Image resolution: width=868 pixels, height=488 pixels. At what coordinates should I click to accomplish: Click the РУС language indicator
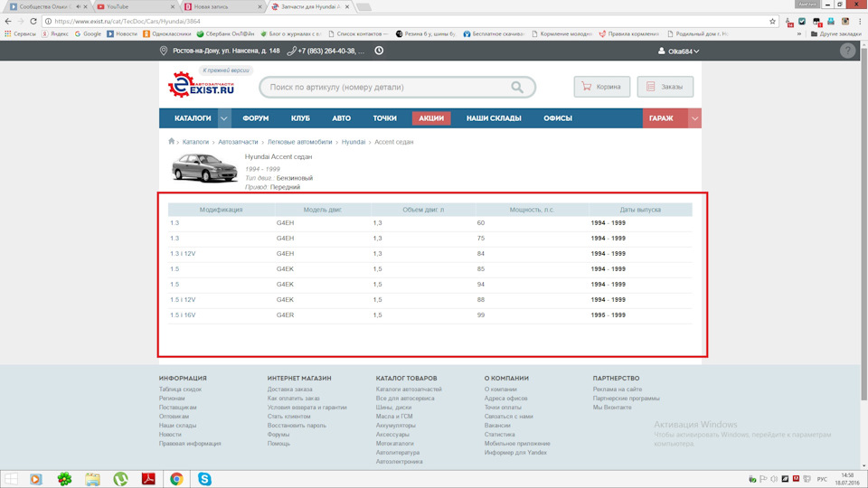point(822,479)
